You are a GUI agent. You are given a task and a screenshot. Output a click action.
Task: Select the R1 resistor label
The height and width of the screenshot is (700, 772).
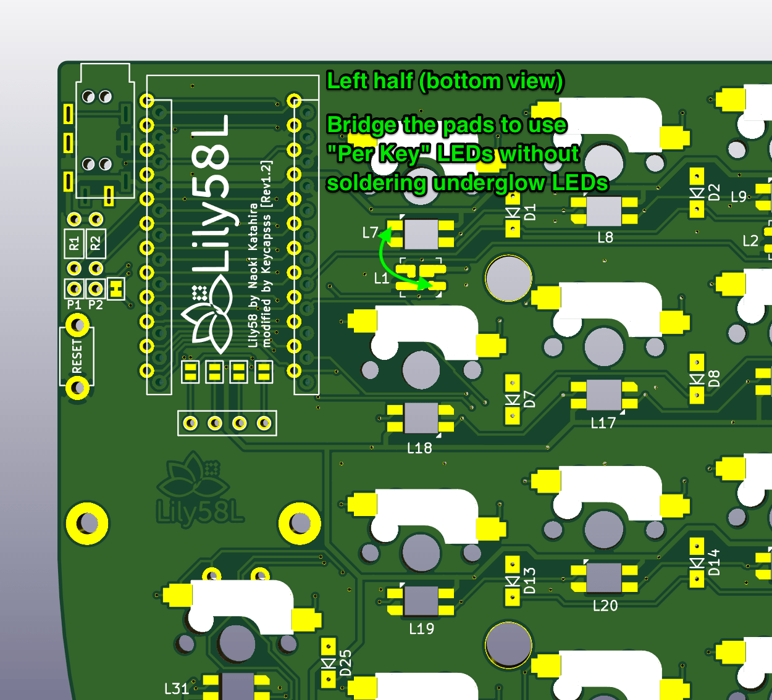point(74,244)
